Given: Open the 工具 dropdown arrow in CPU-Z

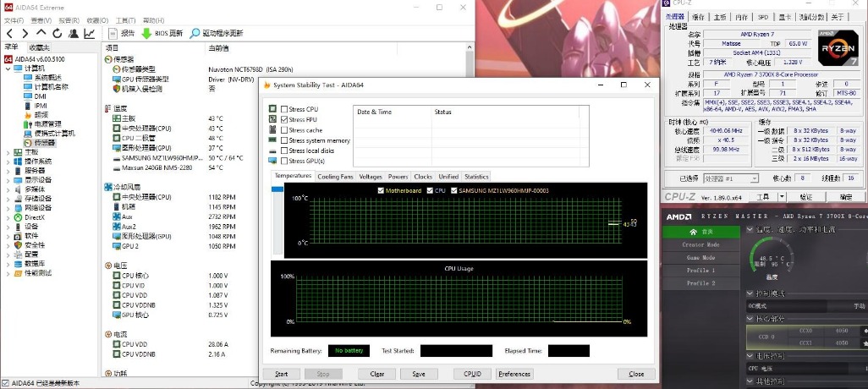Looking at the screenshot, I should [x=782, y=196].
